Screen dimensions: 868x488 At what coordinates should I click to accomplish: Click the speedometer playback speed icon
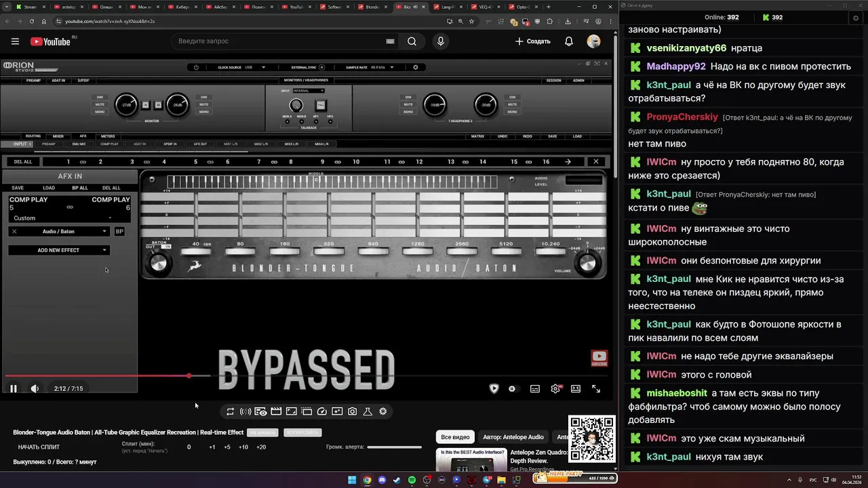322,411
